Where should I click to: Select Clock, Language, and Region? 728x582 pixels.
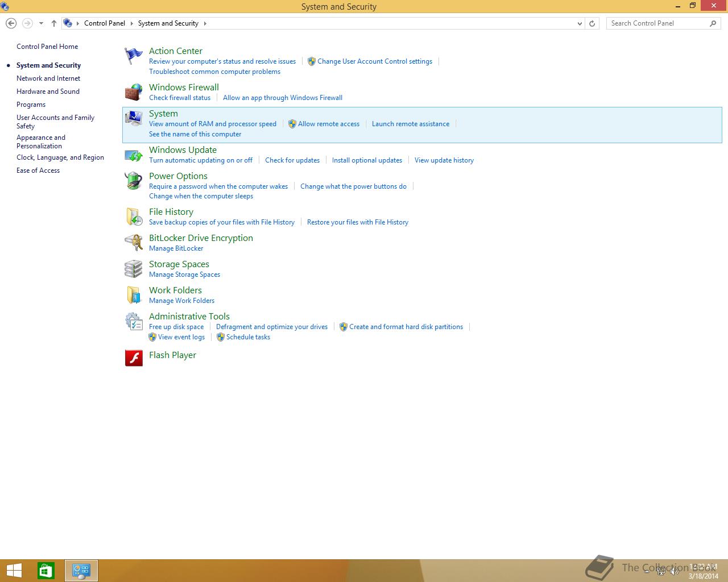(60, 157)
